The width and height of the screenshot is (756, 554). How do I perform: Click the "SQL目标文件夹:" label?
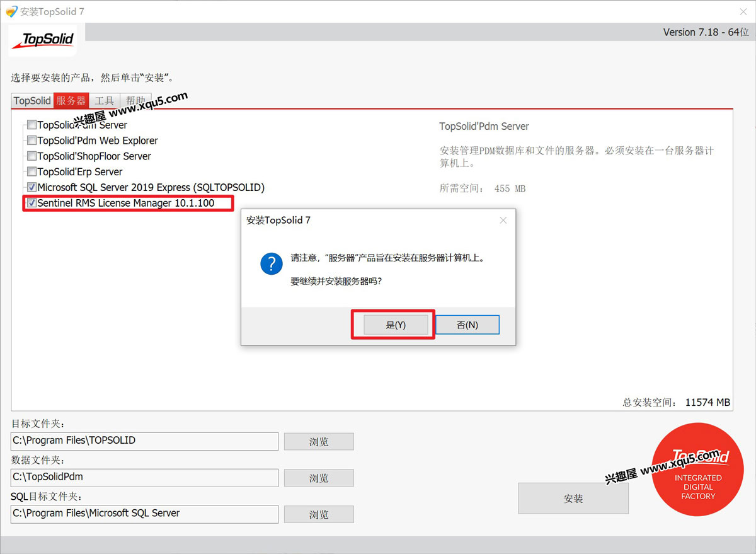pyautogui.click(x=47, y=497)
